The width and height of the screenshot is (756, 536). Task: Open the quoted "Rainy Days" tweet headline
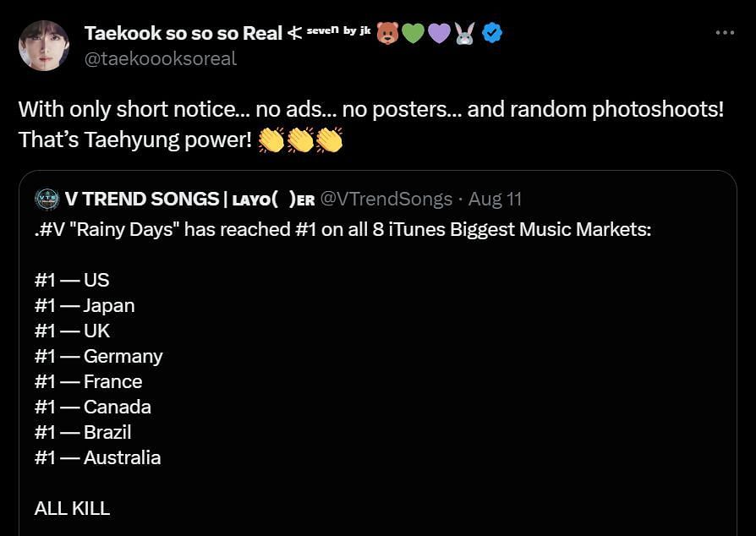[x=342, y=230]
